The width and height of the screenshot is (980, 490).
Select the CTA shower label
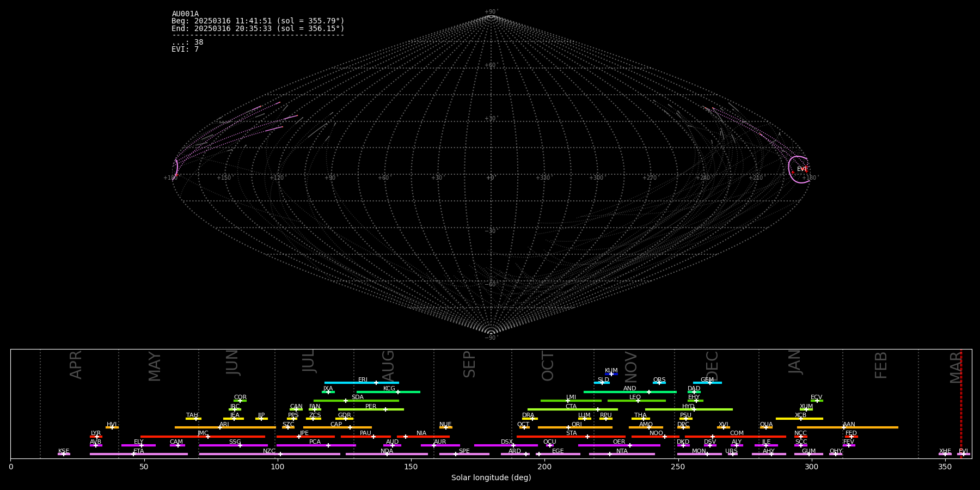(x=571, y=407)
